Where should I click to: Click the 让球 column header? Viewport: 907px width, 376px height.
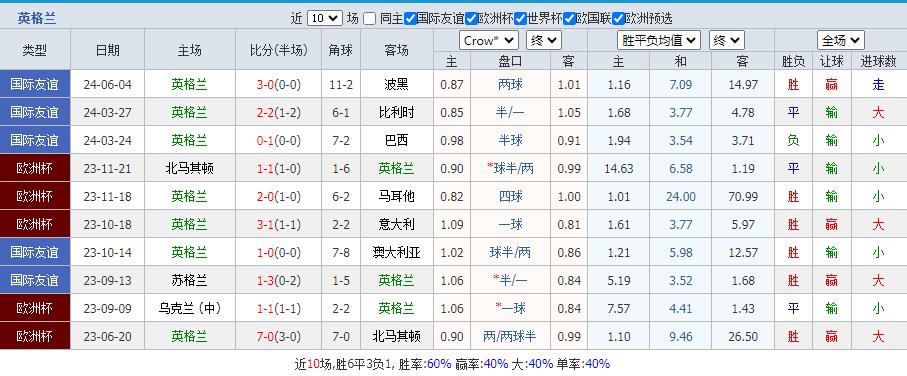[831, 61]
